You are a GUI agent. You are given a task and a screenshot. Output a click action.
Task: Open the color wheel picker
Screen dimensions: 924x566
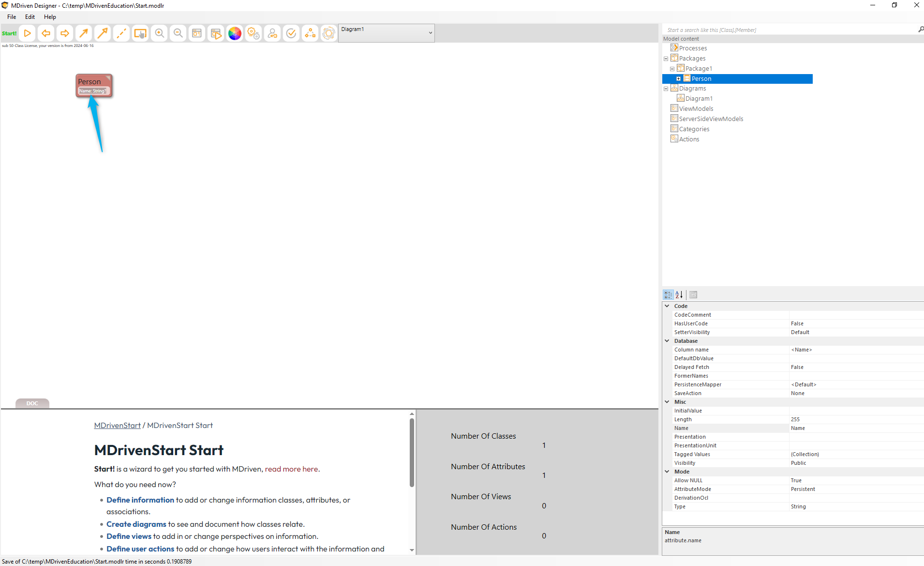pos(235,33)
